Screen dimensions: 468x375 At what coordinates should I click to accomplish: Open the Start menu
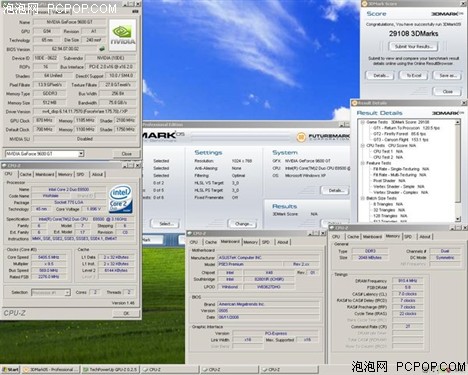(11, 369)
